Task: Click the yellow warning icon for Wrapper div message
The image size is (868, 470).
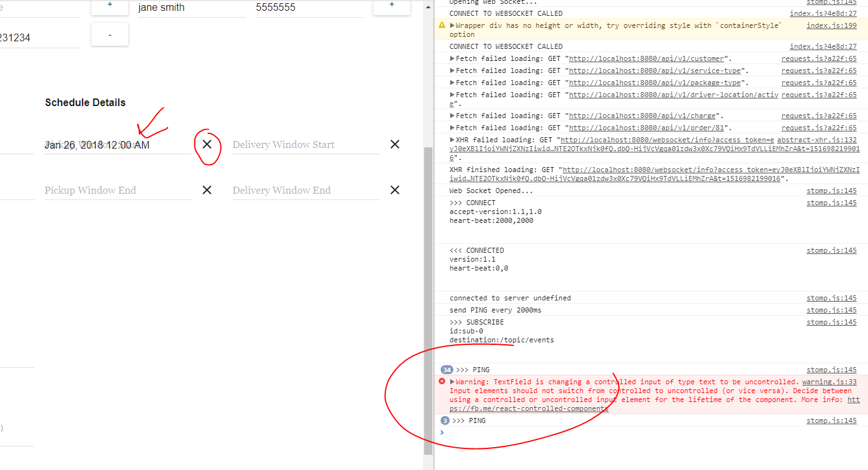Action: [x=442, y=25]
